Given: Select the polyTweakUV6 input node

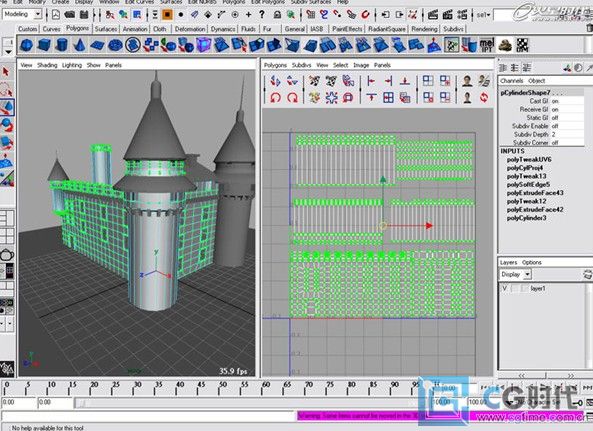Looking at the screenshot, I should pyautogui.click(x=529, y=160).
